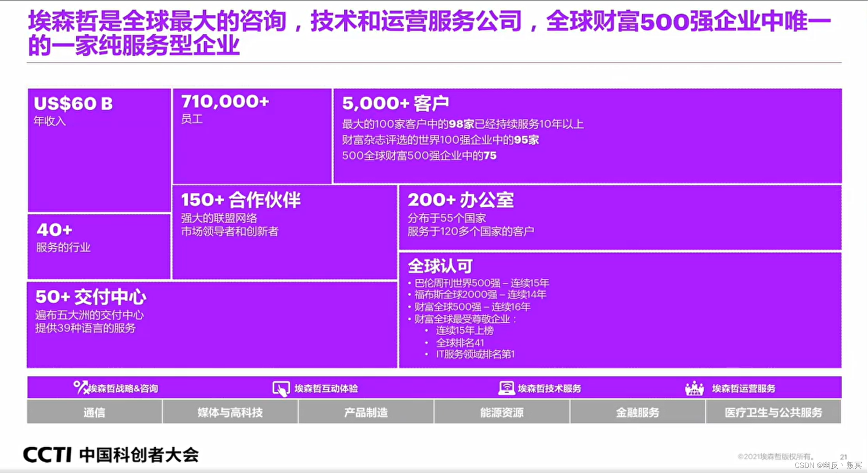The width and height of the screenshot is (868, 473).
Task: Click the CCTI logo at bottom left
Action: [x=47, y=455]
